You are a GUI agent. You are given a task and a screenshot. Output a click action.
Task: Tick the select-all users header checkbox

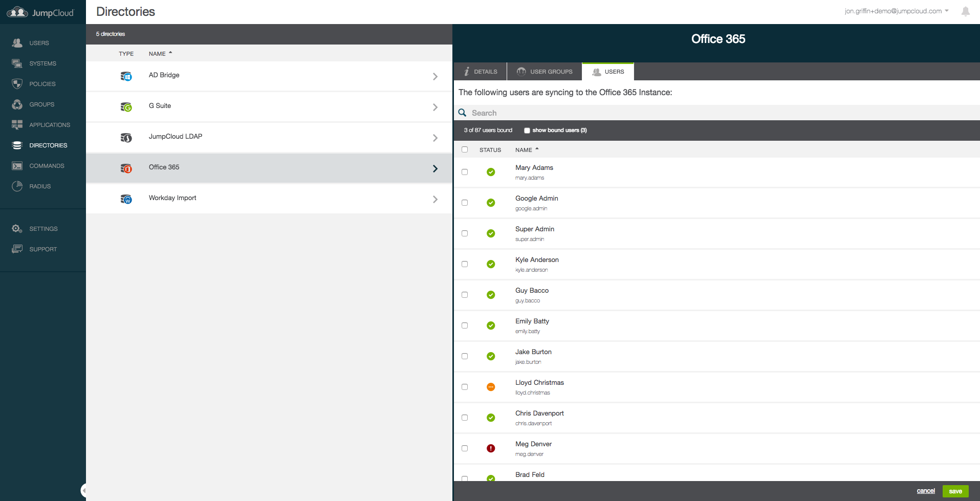click(465, 149)
